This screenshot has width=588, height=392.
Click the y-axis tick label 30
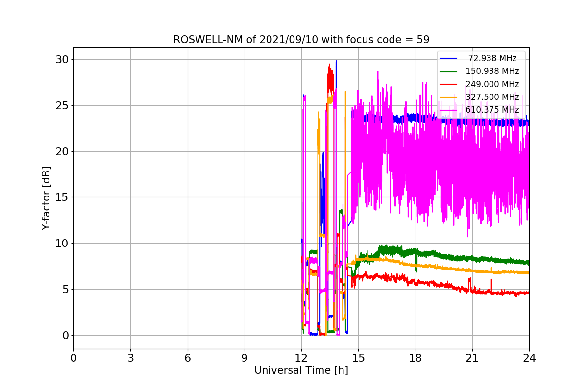point(62,60)
